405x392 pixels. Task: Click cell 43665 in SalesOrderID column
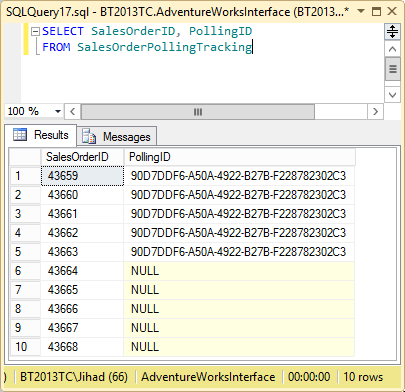tap(82, 290)
